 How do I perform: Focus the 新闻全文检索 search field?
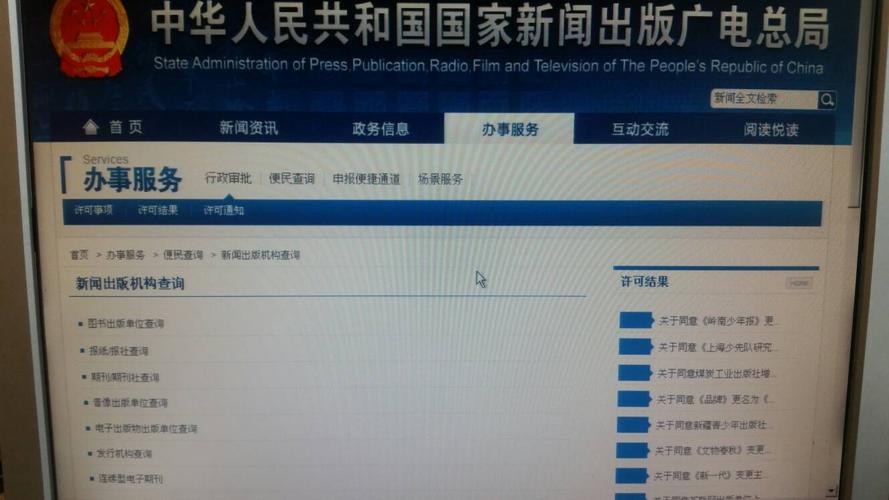coord(764,99)
